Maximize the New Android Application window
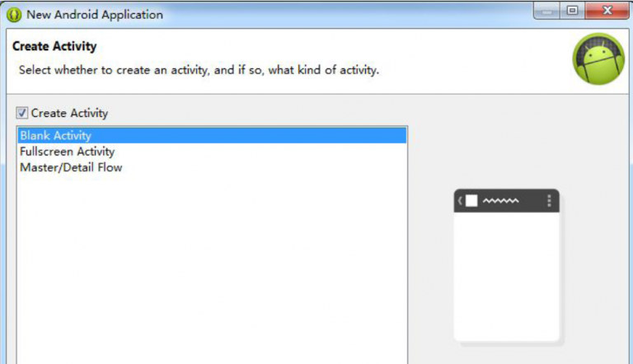The image size is (633, 364). click(572, 11)
